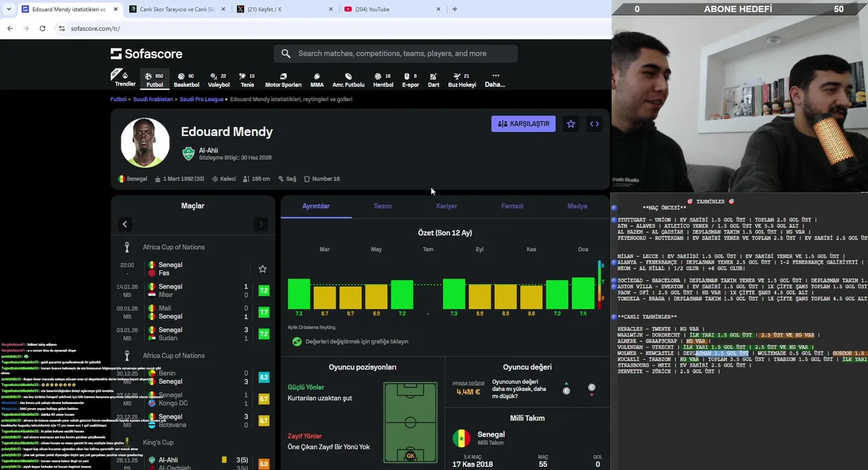868x470 pixels.
Task: Open the Saudi Pro League breadcrumb
Action: (x=202, y=99)
